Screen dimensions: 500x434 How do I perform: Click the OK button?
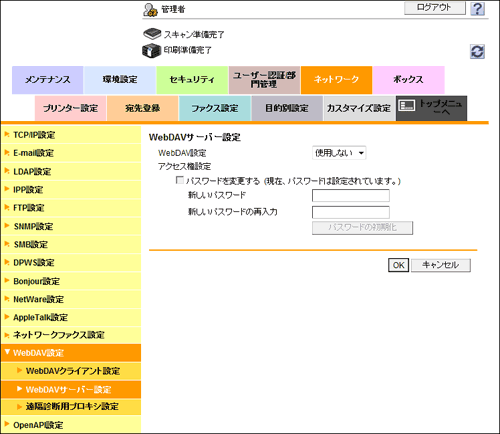(x=398, y=265)
